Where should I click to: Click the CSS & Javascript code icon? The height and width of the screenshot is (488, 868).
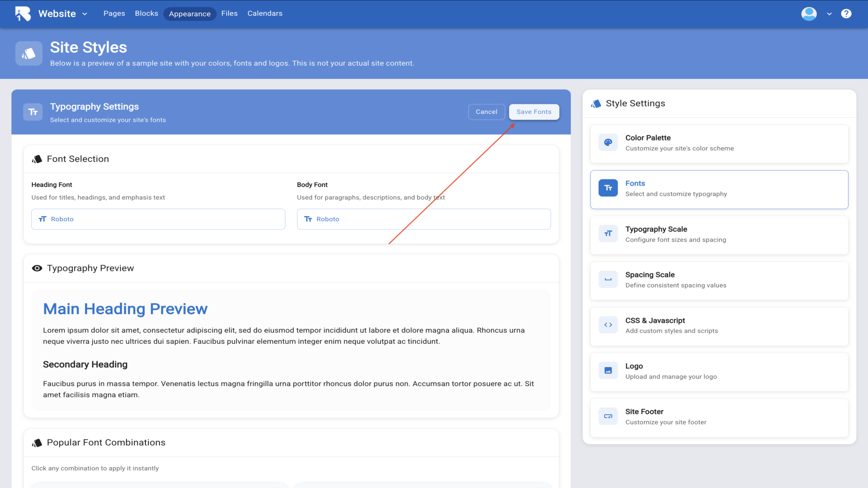coord(608,325)
